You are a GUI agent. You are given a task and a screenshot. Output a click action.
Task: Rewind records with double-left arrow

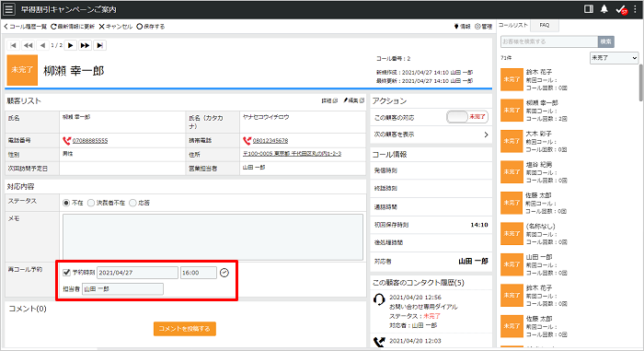[28, 45]
